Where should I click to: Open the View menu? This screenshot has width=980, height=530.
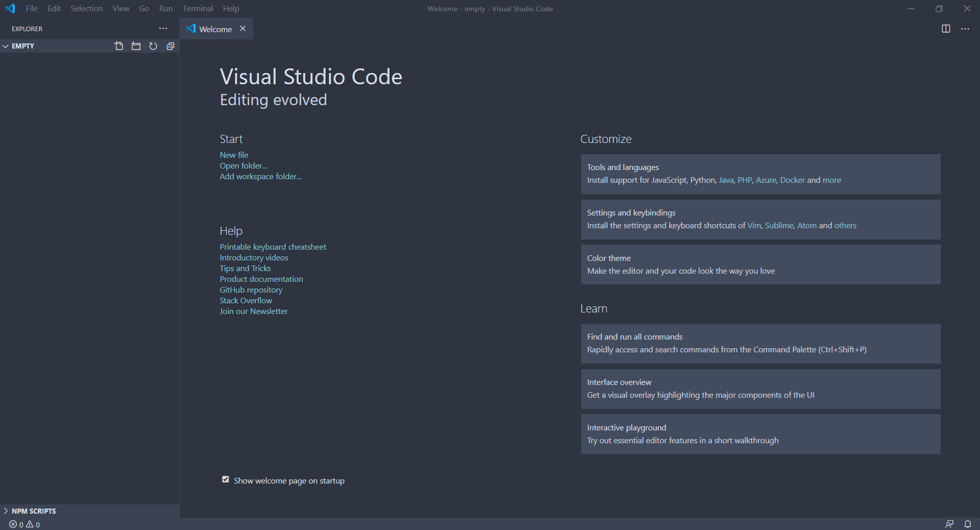tap(121, 9)
